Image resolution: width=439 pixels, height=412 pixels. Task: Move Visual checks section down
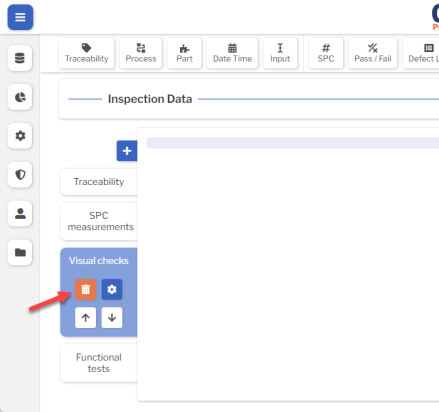click(112, 318)
